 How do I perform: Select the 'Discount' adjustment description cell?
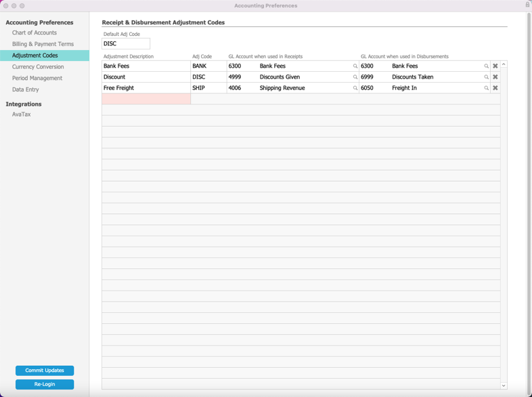click(146, 77)
